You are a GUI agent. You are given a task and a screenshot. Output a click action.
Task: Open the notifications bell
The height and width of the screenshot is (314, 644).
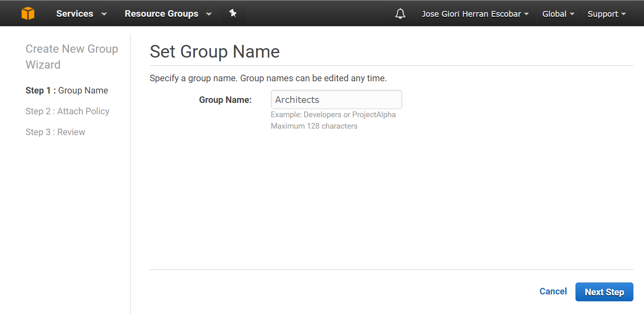[400, 13]
